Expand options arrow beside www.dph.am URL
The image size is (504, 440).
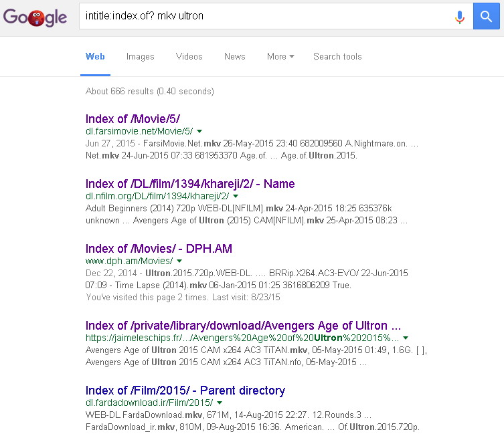point(179,261)
